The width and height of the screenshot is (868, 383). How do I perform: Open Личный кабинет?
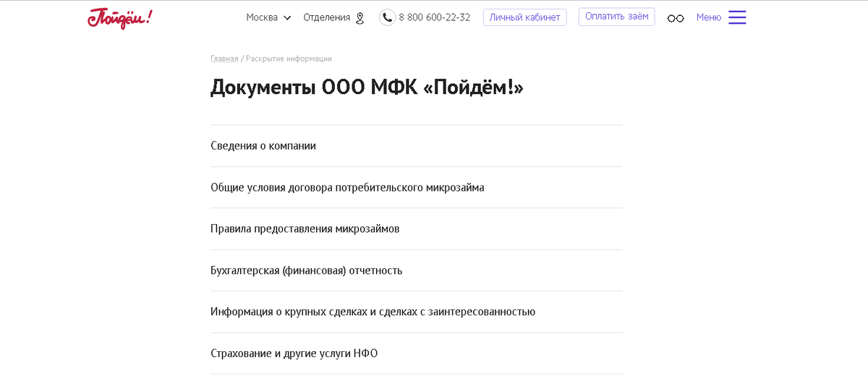pos(525,17)
